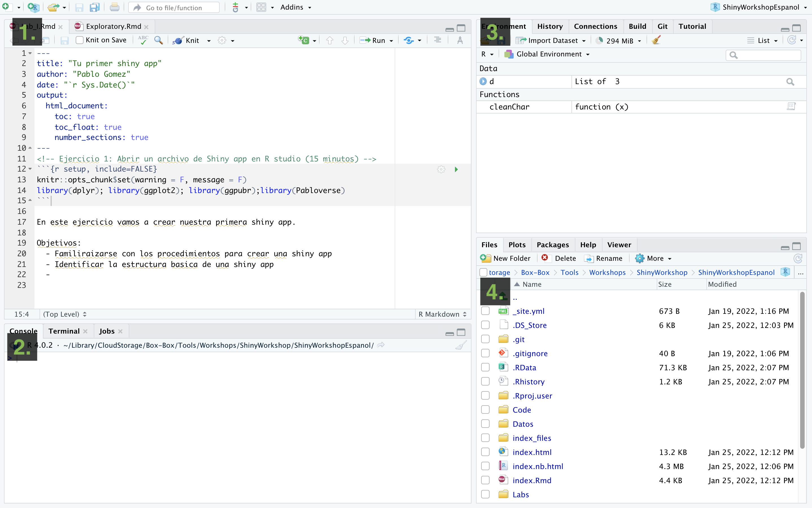
Task: Enable the Knit on Save checkbox
Action: point(80,40)
